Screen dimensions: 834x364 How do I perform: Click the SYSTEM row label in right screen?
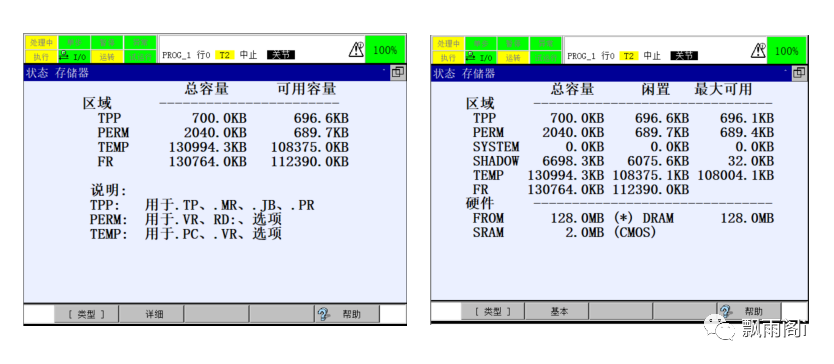(496, 146)
